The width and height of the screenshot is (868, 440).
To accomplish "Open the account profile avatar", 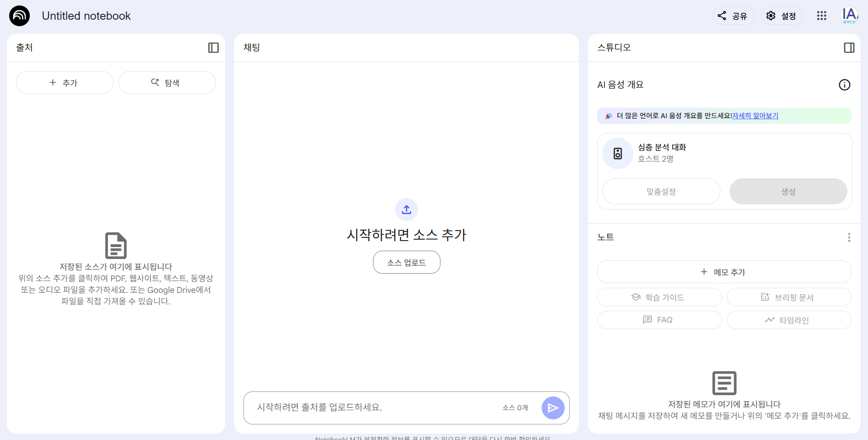I will [849, 16].
